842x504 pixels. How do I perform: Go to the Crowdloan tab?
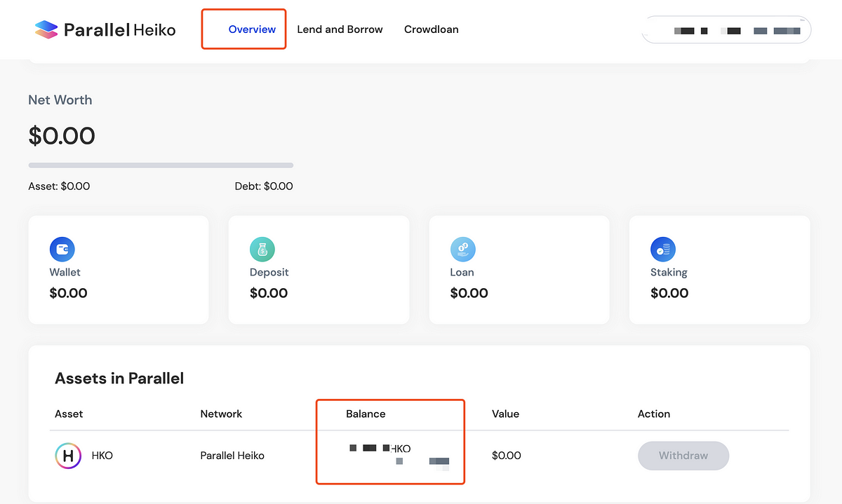point(431,29)
